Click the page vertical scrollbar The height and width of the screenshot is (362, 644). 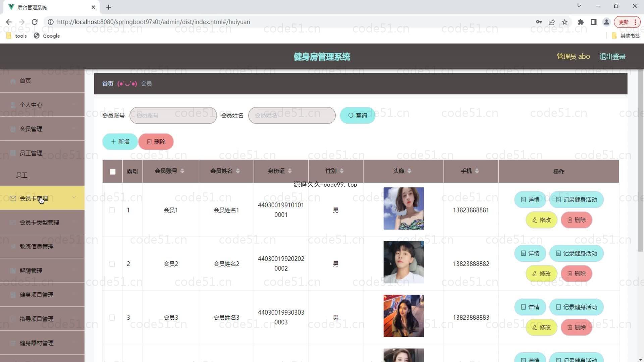click(x=640, y=161)
